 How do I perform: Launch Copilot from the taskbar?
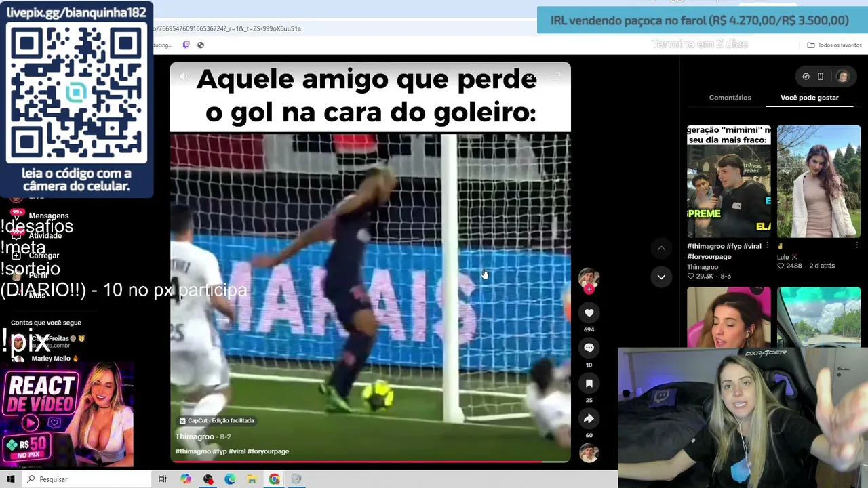pos(186,479)
